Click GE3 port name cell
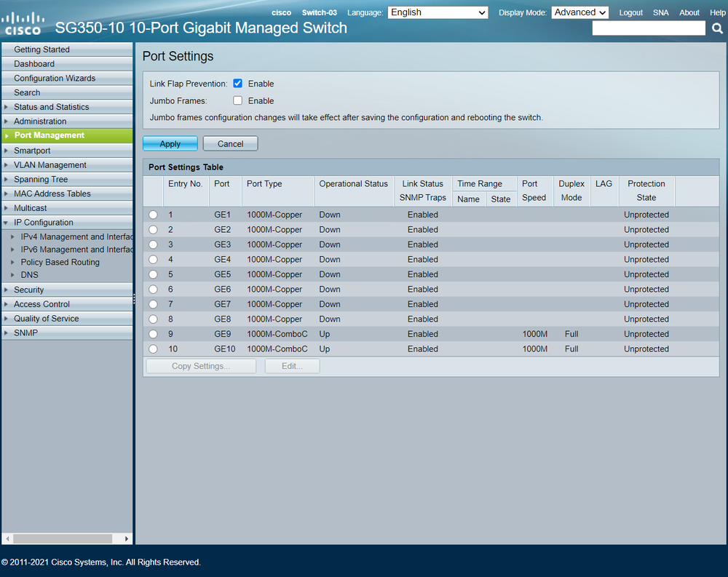 click(222, 244)
